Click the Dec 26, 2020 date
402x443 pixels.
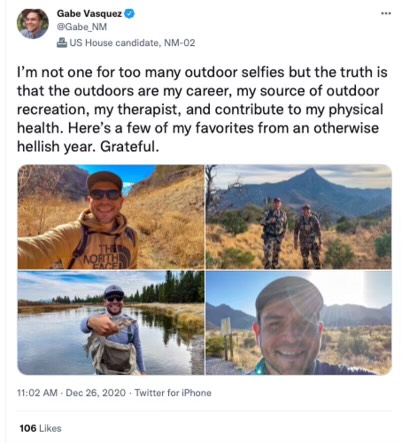(x=96, y=393)
